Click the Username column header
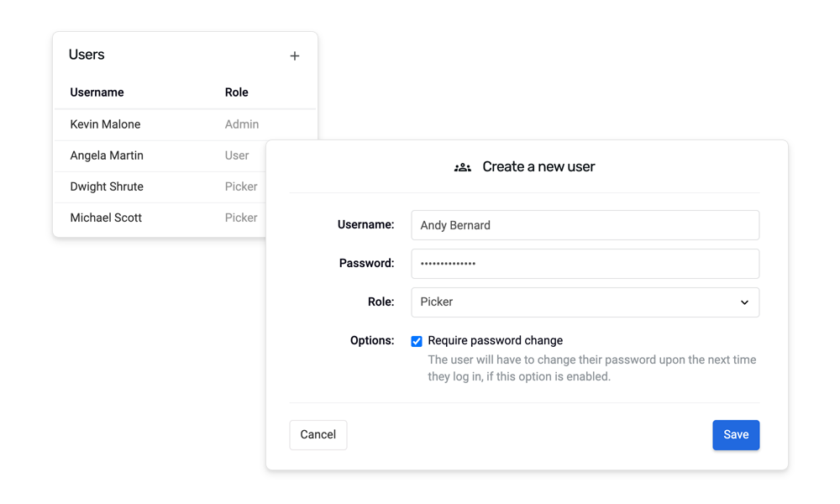Viewport: 840px width, 504px height. click(97, 92)
